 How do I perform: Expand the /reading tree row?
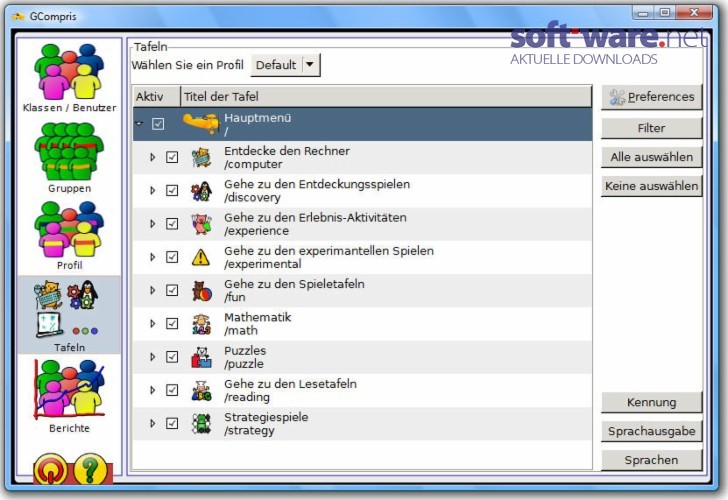click(152, 390)
